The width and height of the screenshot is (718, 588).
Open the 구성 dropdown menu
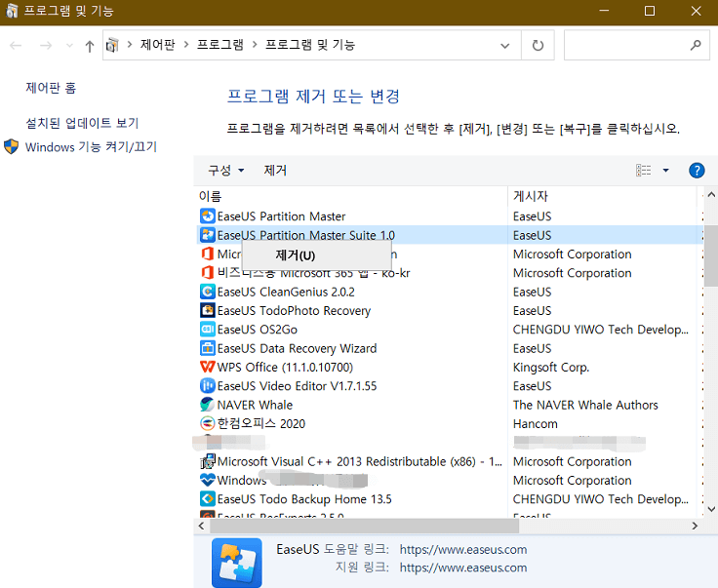click(x=225, y=171)
